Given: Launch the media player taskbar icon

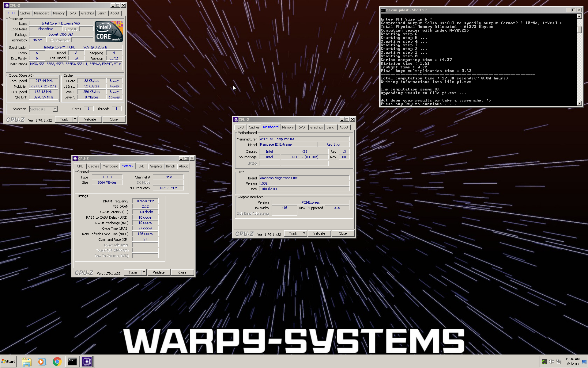Looking at the screenshot, I should 41,362.
